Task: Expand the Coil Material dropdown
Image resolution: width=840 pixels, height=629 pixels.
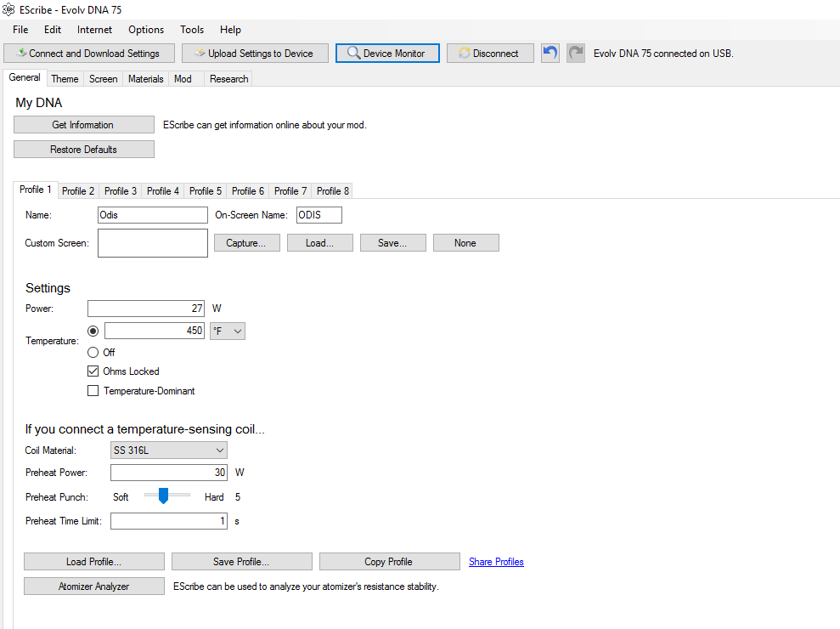Action: (x=169, y=450)
